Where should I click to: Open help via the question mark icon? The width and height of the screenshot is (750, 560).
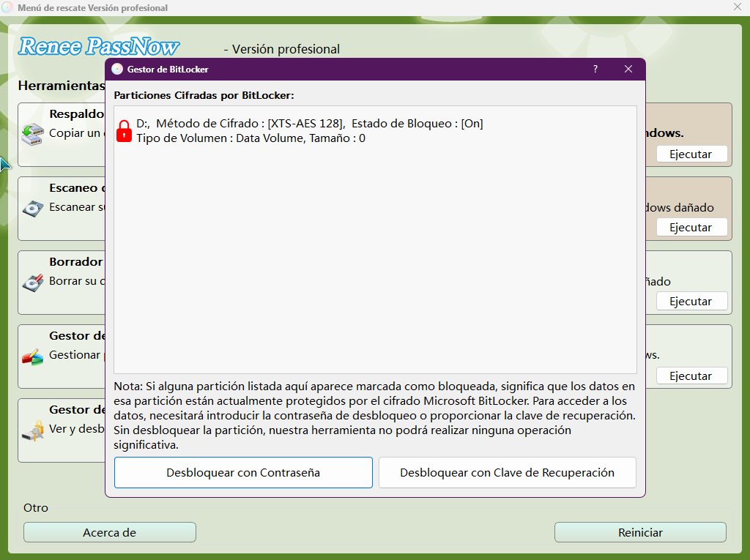[595, 69]
